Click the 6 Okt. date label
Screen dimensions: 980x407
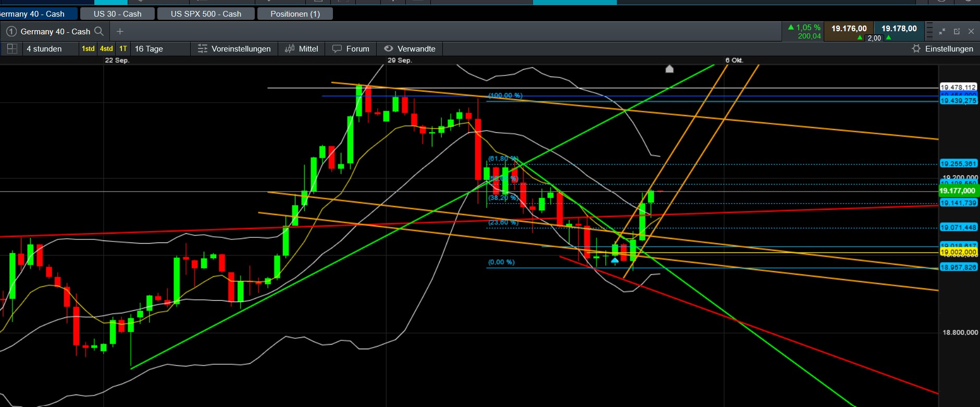click(734, 60)
